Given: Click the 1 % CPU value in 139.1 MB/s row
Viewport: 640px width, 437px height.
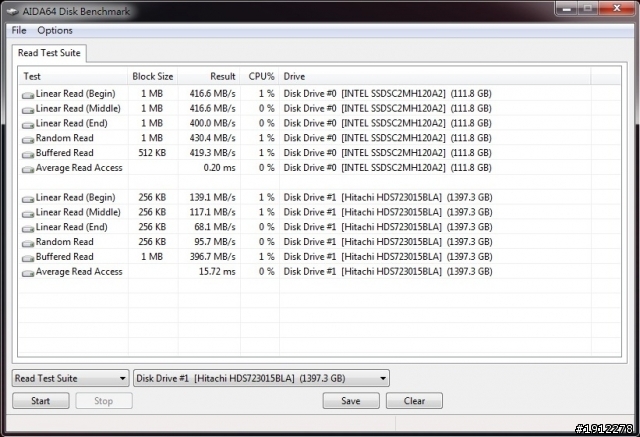Looking at the screenshot, I should point(267,197).
